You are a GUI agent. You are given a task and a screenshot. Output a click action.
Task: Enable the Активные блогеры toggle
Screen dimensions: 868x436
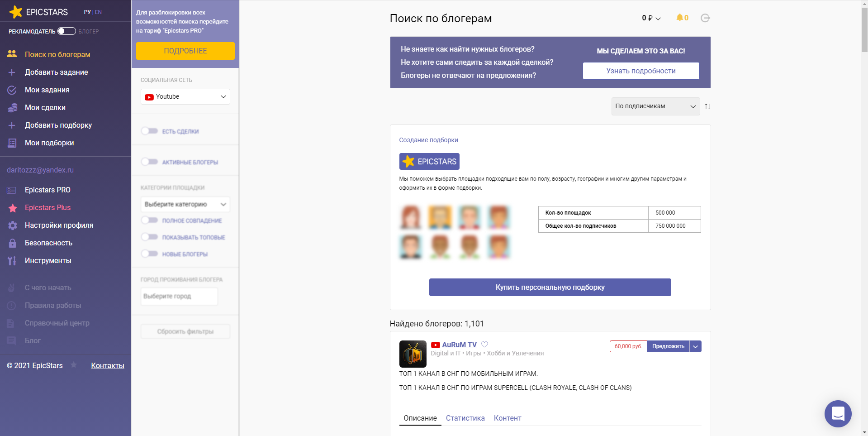[149, 162]
